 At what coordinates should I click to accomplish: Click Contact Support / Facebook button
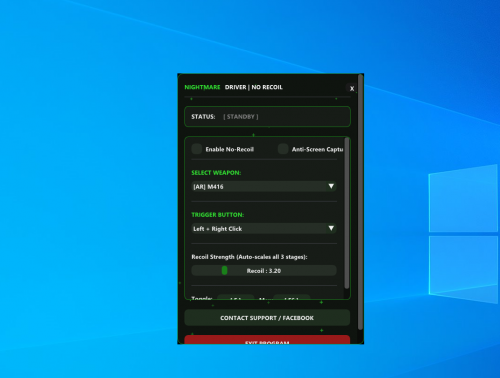click(267, 318)
